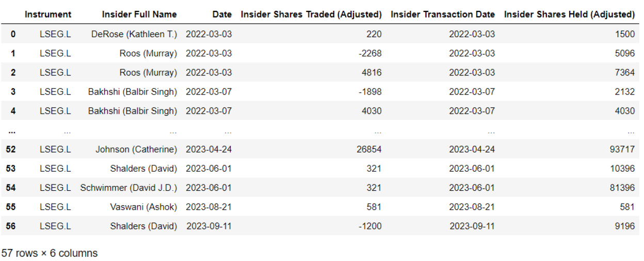Select Bakhshi (Balbir Singh) in row 3

pos(133,91)
